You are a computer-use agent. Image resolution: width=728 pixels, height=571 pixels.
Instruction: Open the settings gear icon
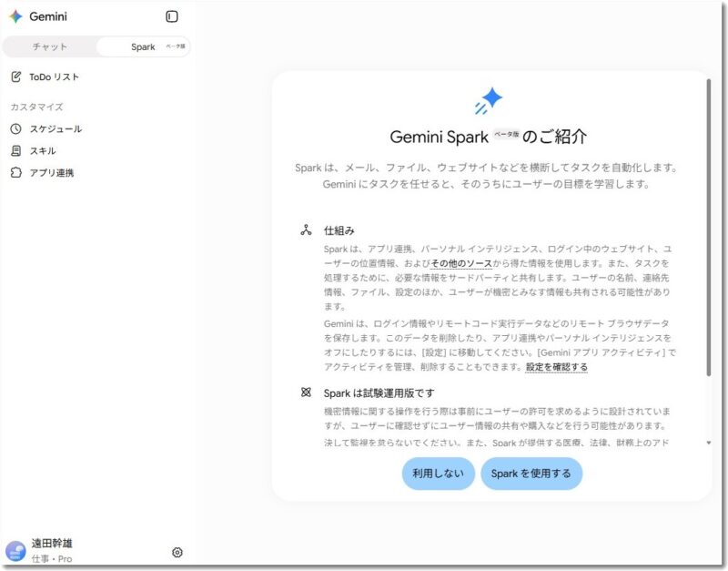pos(177,553)
